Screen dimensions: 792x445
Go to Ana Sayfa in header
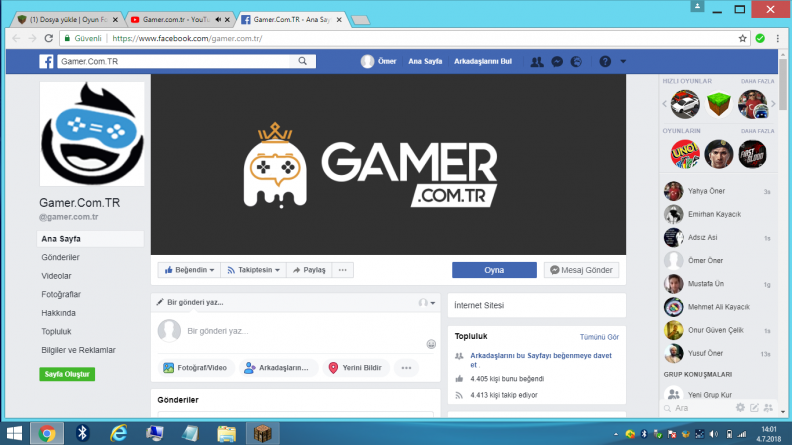click(x=425, y=61)
